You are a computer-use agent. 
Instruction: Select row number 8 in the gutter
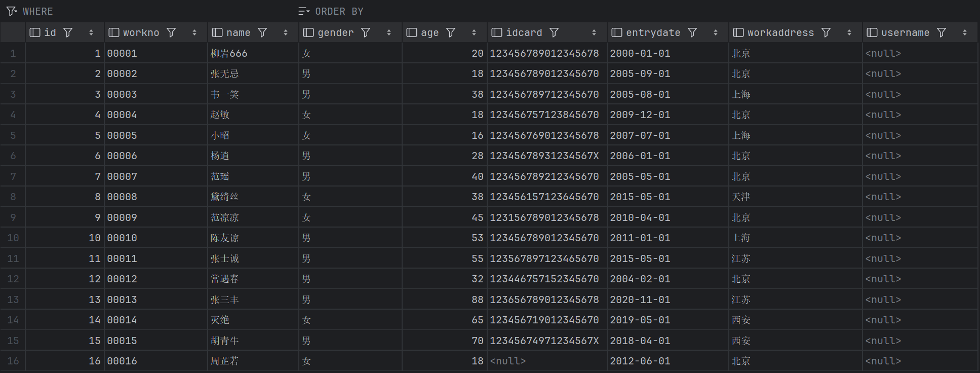pyautogui.click(x=13, y=197)
